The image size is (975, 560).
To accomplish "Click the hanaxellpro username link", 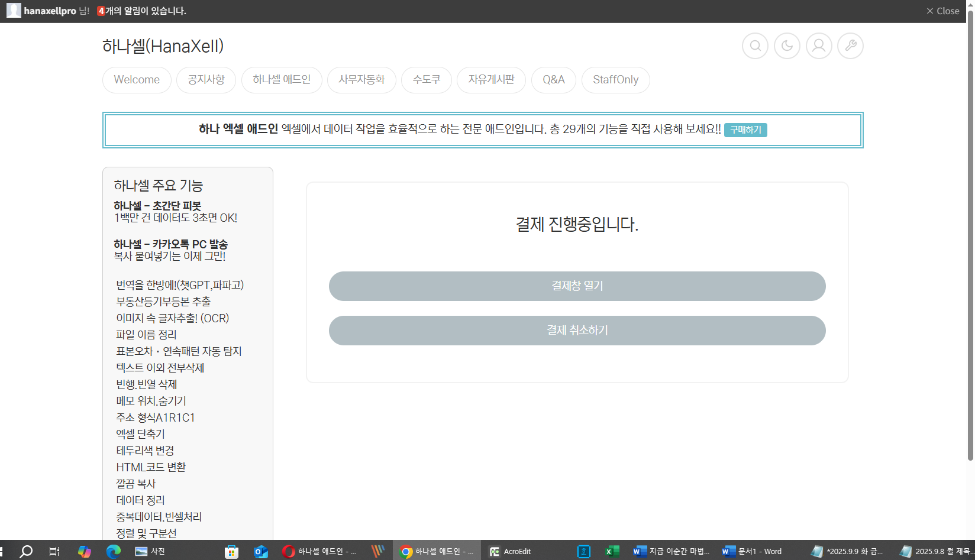I will [x=50, y=11].
